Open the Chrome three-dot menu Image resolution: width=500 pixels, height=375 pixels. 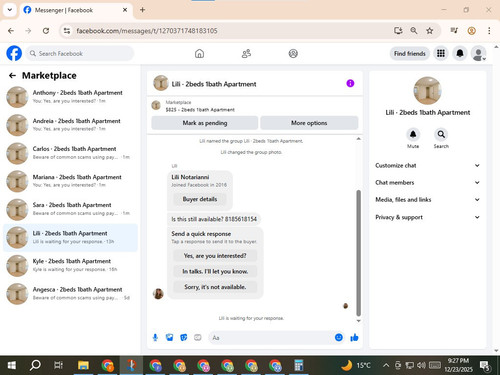pos(489,31)
